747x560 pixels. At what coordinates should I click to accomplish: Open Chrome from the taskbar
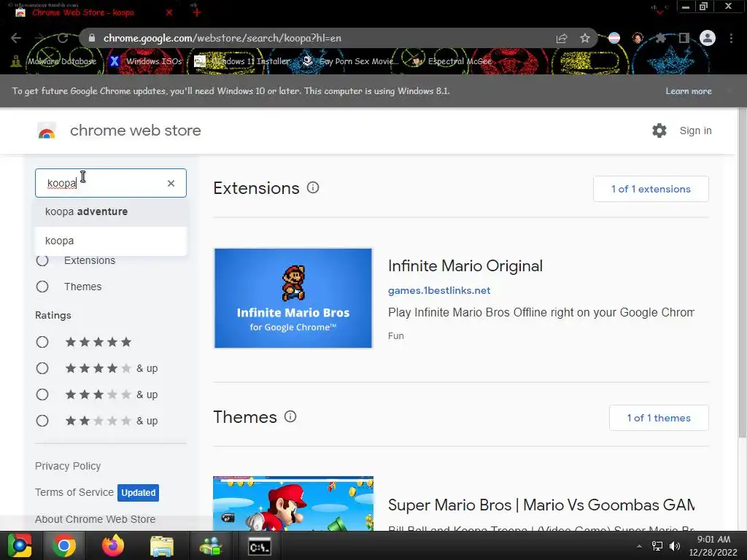[x=64, y=545]
